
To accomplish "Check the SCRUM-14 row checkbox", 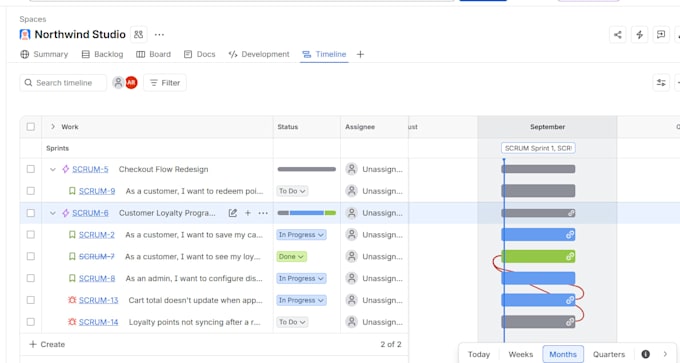I will [x=30, y=322].
